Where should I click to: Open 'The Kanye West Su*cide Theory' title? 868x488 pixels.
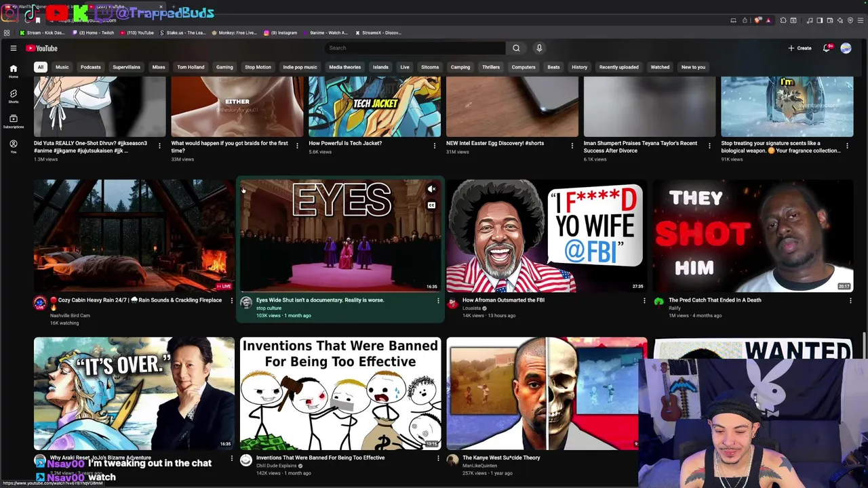point(501,457)
